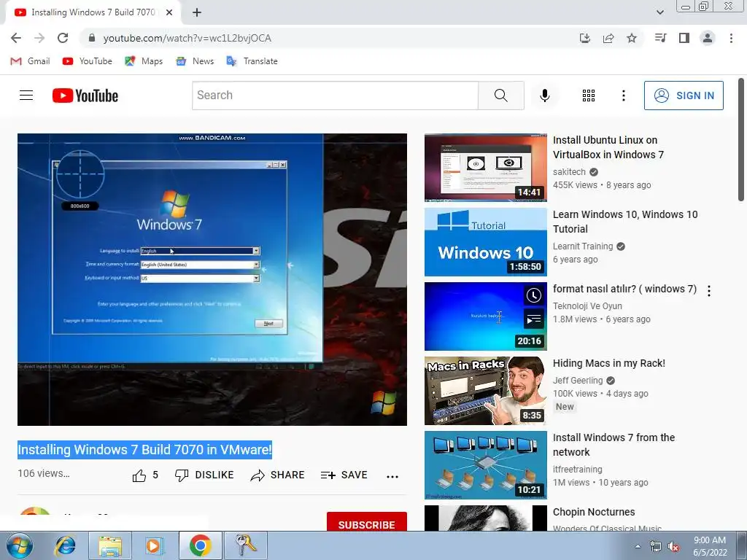Open Gmail bookmark

click(x=30, y=61)
